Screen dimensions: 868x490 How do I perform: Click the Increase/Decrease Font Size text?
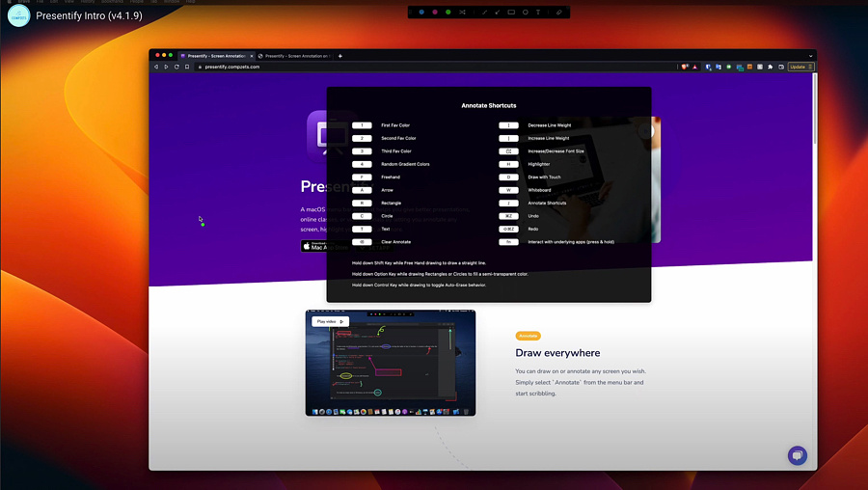click(556, 151)
